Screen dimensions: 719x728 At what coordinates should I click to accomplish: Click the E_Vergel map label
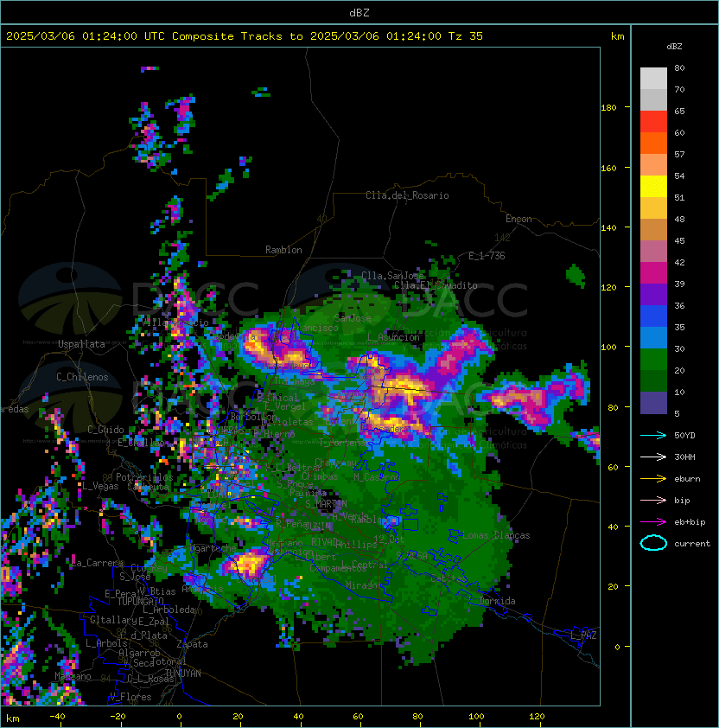tap(285, 406)
